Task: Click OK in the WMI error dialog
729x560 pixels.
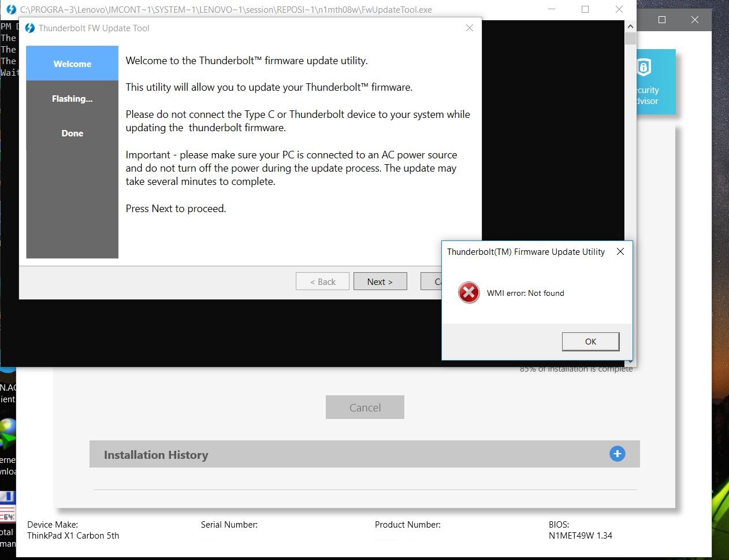Action: click(x=590, y=342)
